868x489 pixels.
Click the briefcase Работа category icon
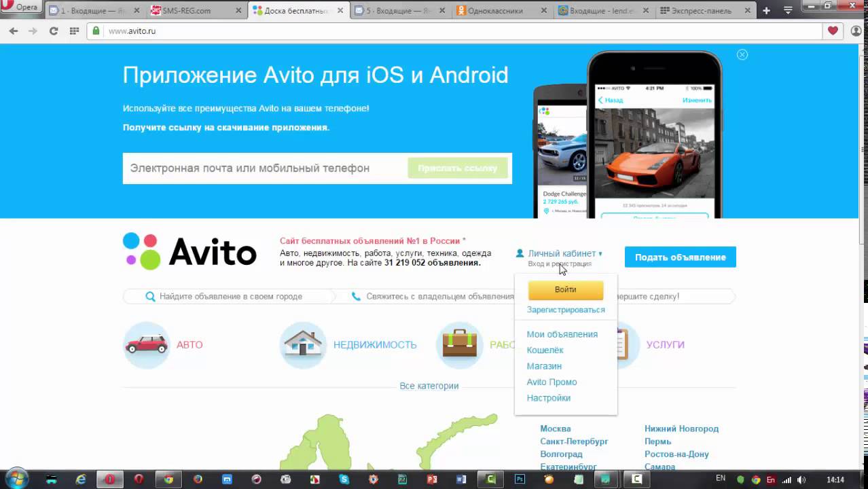[460, 344]
